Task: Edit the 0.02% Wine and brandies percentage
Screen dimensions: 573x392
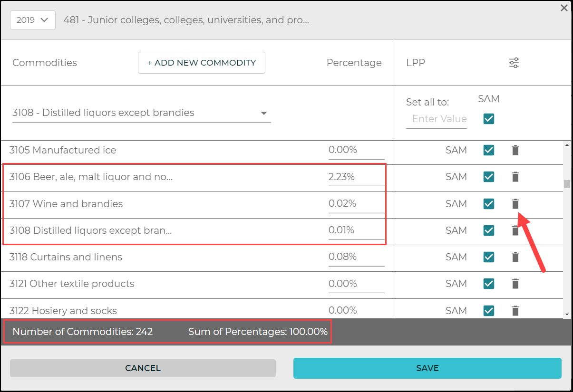Action: coord(357,204)
